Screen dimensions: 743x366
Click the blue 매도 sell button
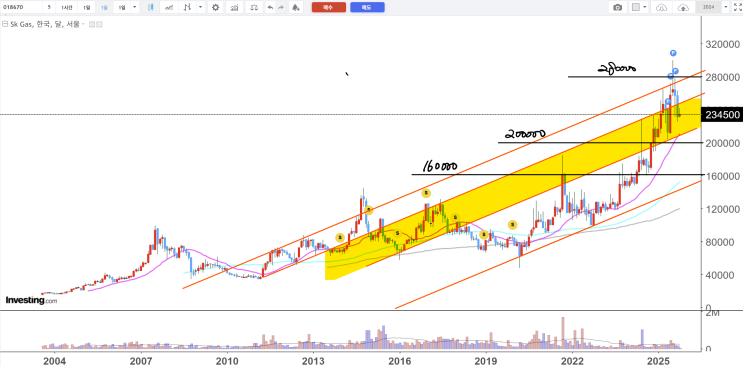point(367,7)
